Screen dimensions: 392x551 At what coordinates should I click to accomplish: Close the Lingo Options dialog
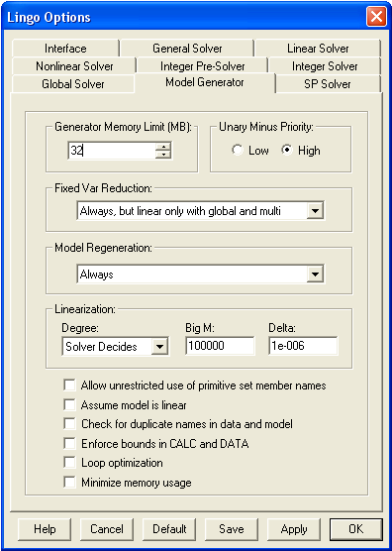click(x=376, y=17)
